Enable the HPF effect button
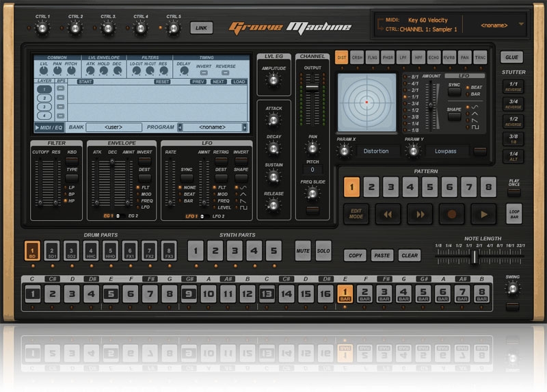The width and height of the screenshot is (547, 392). [x=418, y=57]
